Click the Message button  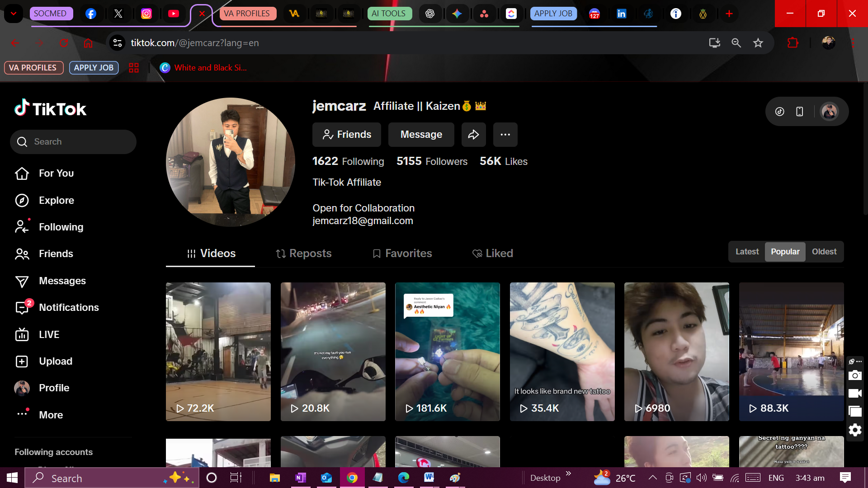(x=421, y=135)
